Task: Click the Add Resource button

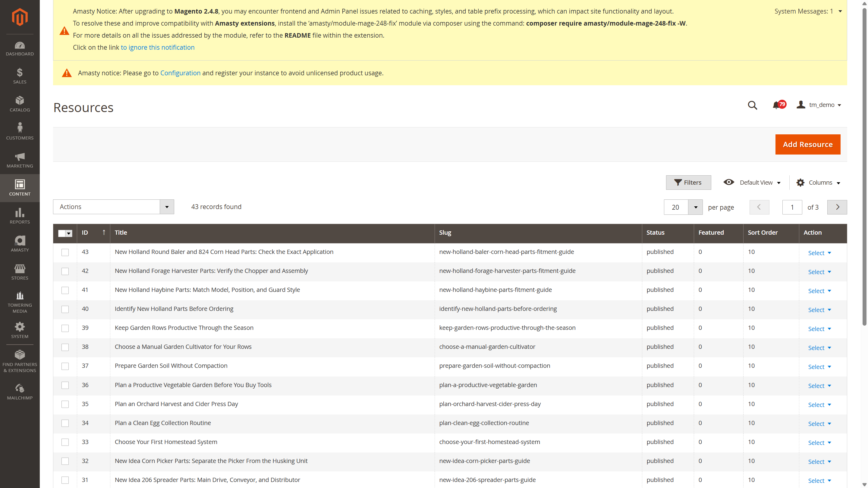Action: click(807, 145)
